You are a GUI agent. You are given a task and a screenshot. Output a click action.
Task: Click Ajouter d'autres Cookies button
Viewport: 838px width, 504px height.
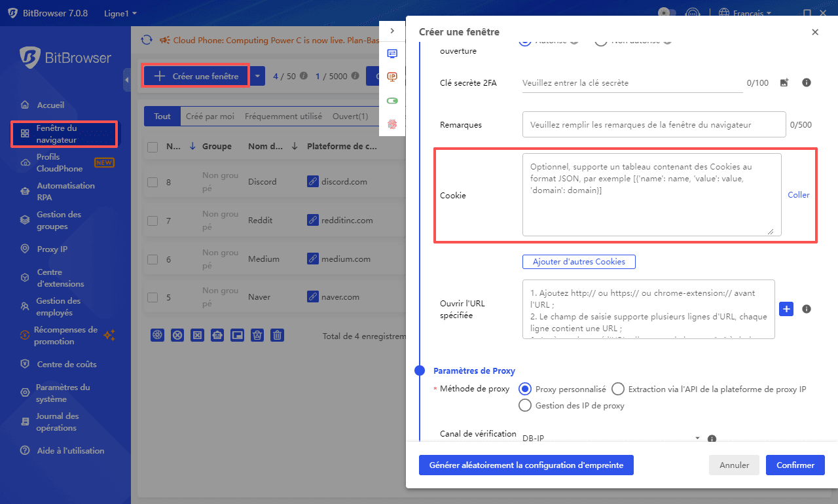(579, 262)
